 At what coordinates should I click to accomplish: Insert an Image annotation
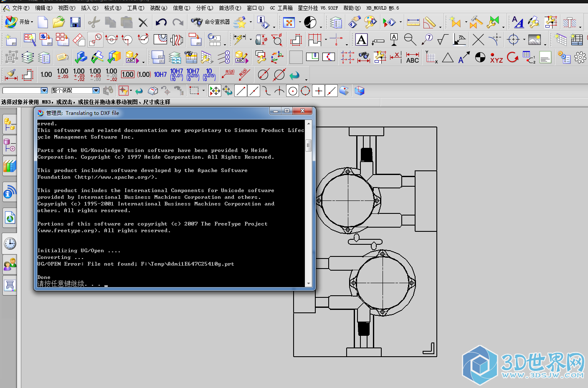click(x=535, y=40)
